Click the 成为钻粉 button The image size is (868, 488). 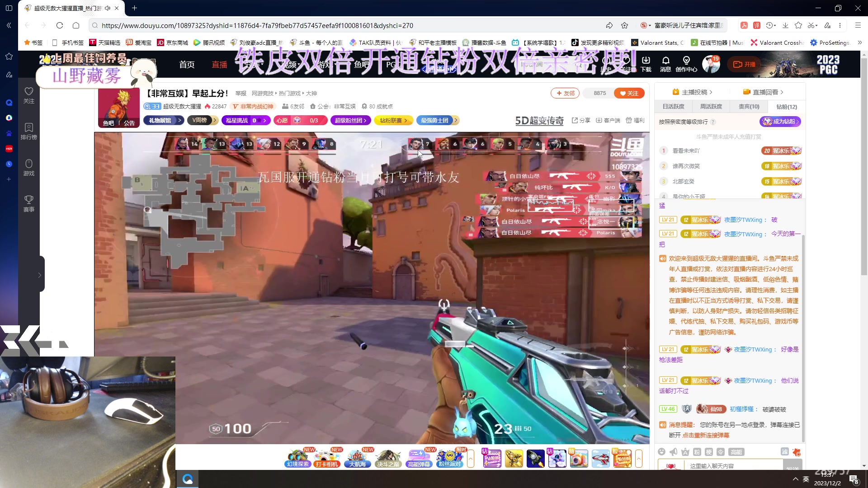(780, 122)
